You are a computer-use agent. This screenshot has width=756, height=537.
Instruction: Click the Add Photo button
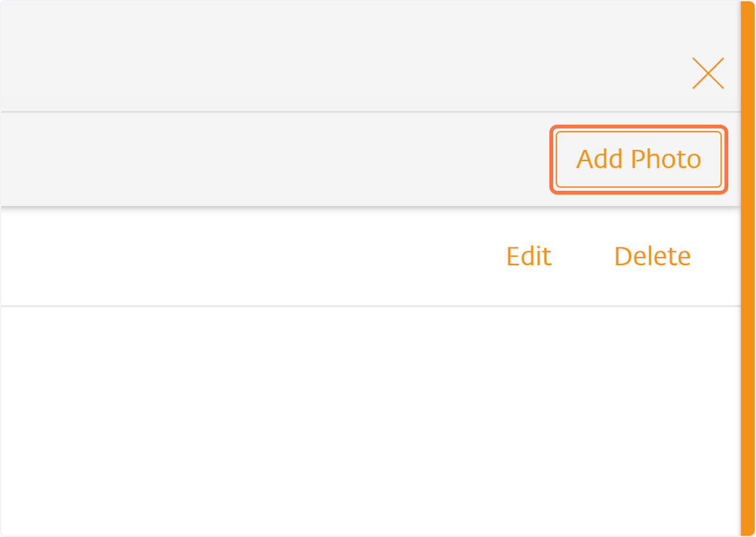pyautogui.click(x=639, y=159)
